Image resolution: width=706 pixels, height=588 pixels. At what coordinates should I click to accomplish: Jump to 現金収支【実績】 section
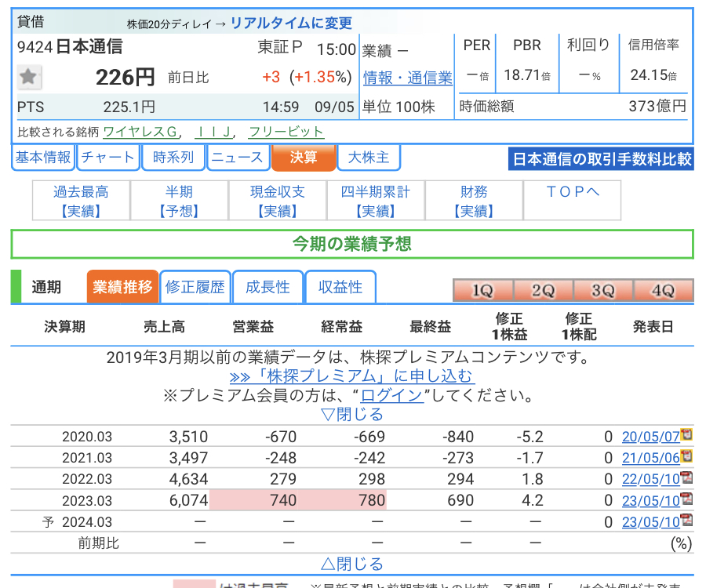(x=278, y=201)
